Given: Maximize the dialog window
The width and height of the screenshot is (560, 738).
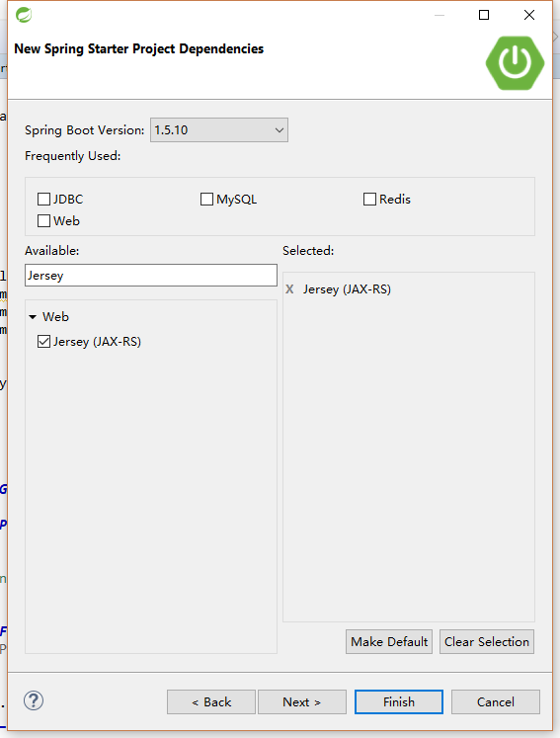Looking at the screenshot, I should click(x=484, y=15).
